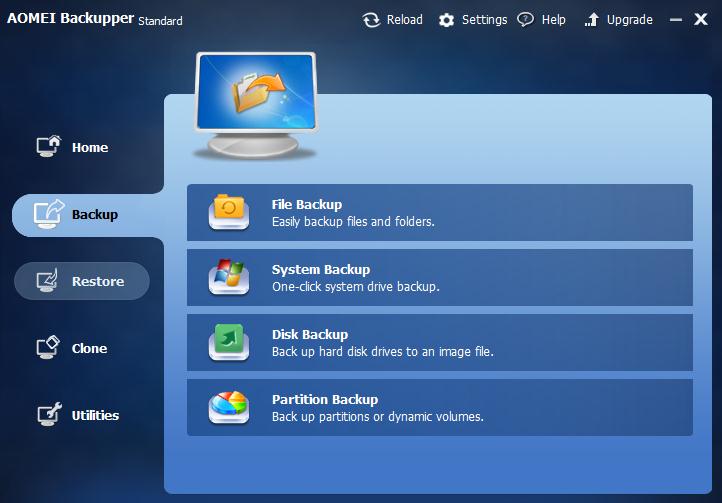Image resolution: width=722 pixels, height=503 pixels.
Task: Click the Standard edition label
Action: (160, 21)
